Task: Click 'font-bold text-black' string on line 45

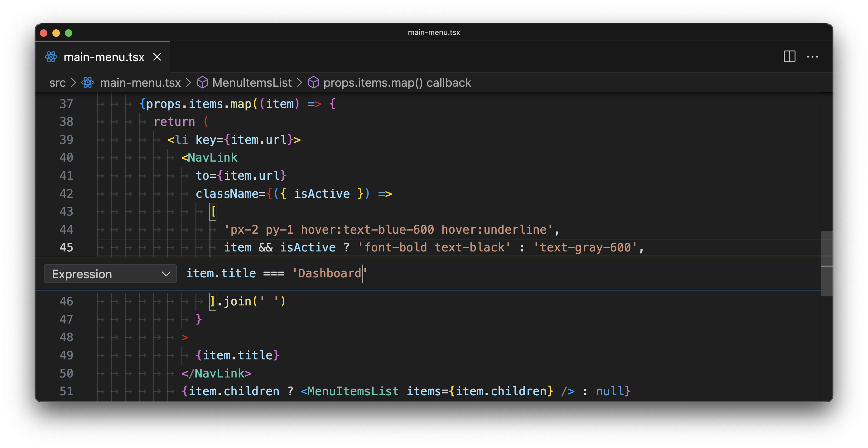Action: coord(434,247)
